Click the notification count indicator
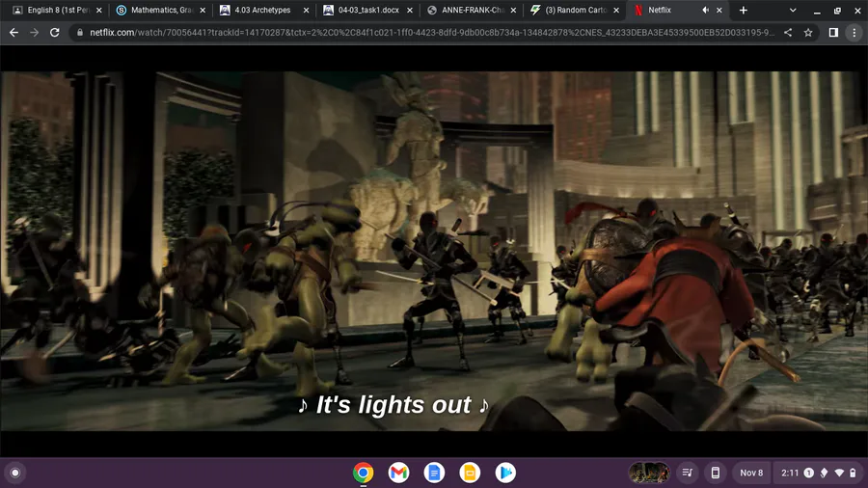Image resolution: width=868 pixels, height=488 pixels. click(x=809, y=473)
